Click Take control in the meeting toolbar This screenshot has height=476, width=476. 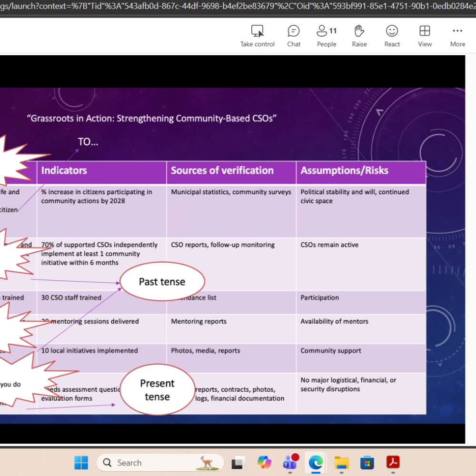click(x=257, y=36)
